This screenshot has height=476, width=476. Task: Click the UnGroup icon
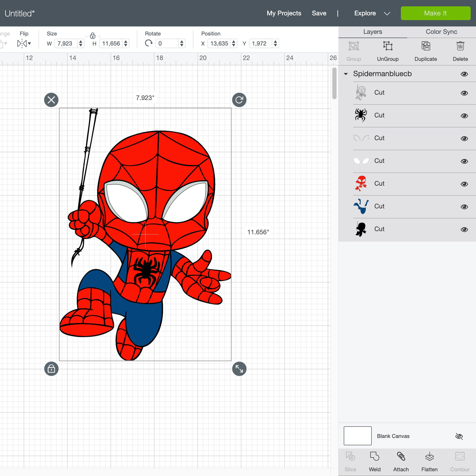click(x=388, y=46)
